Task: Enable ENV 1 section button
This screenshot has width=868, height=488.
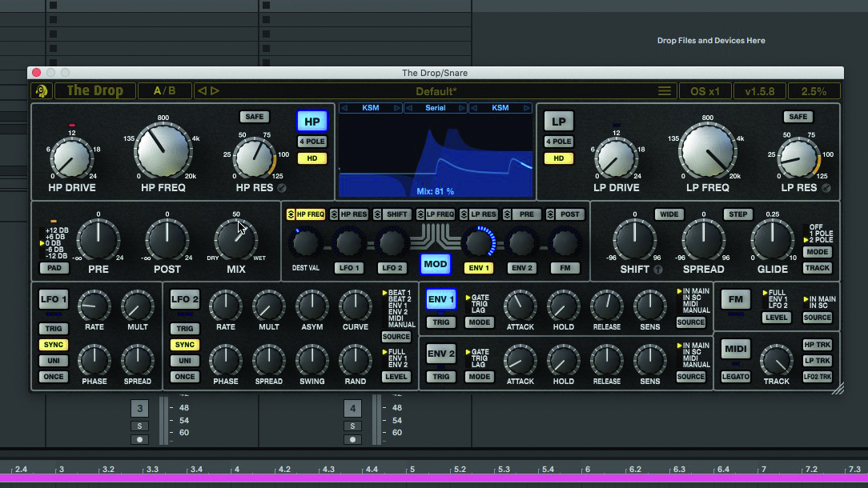Action: click(x=441, y=299)
